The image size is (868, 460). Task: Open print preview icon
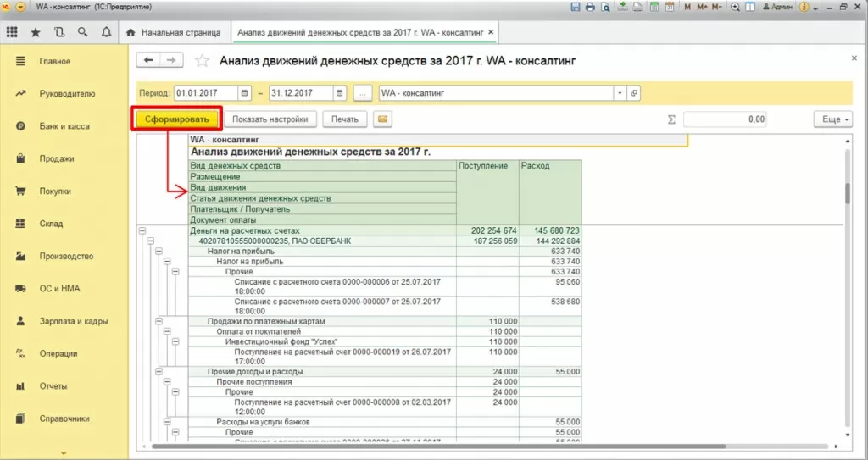tap(605, 7)
